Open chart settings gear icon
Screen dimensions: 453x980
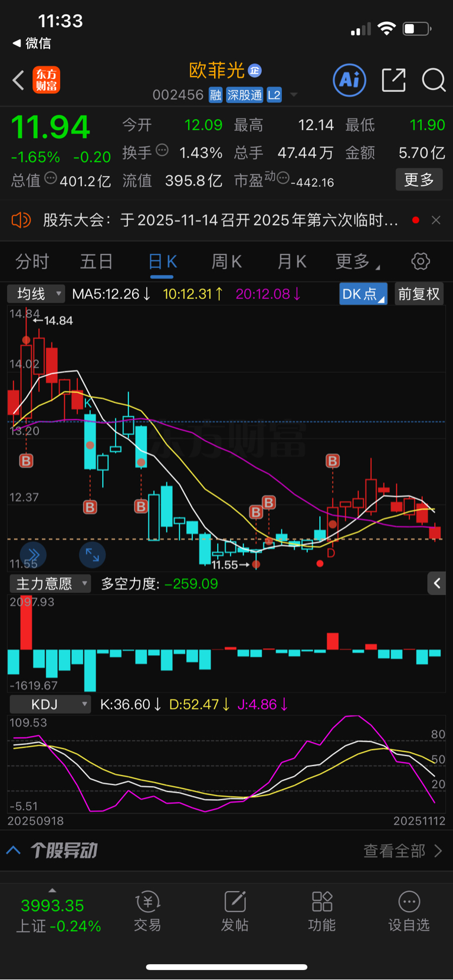click(421, 261)
